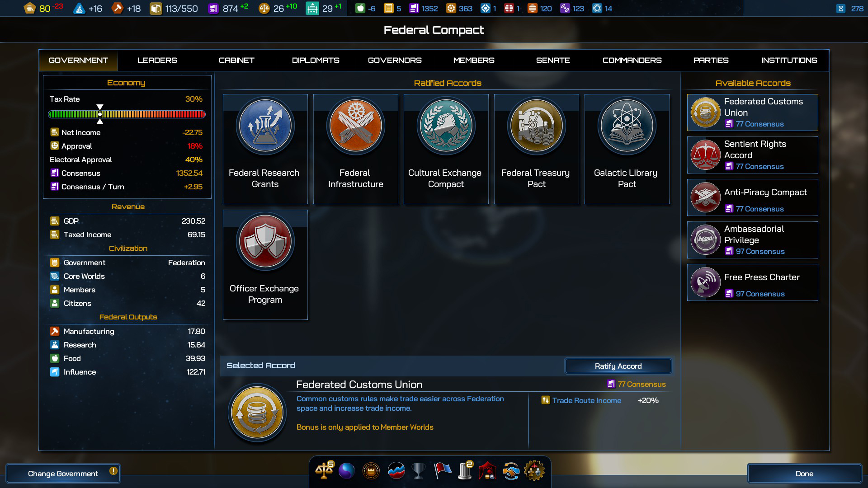
Task: Click the manufacturing hammer icon in top bar
Action: (x=118, y=8)
